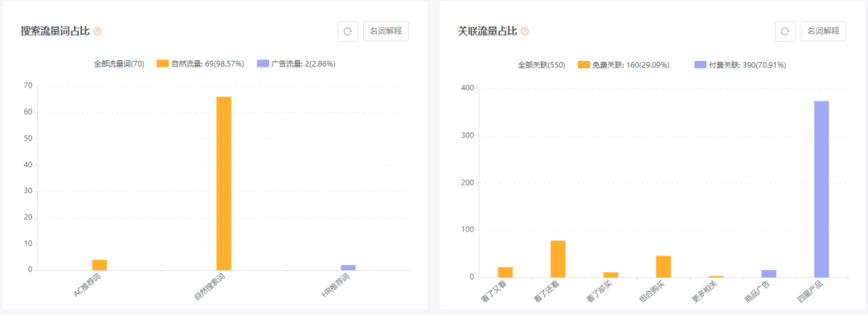Open 名词解释 in the 关联流量占比 panel
This screenshot has width=868, height=315.
coord(824,31)
